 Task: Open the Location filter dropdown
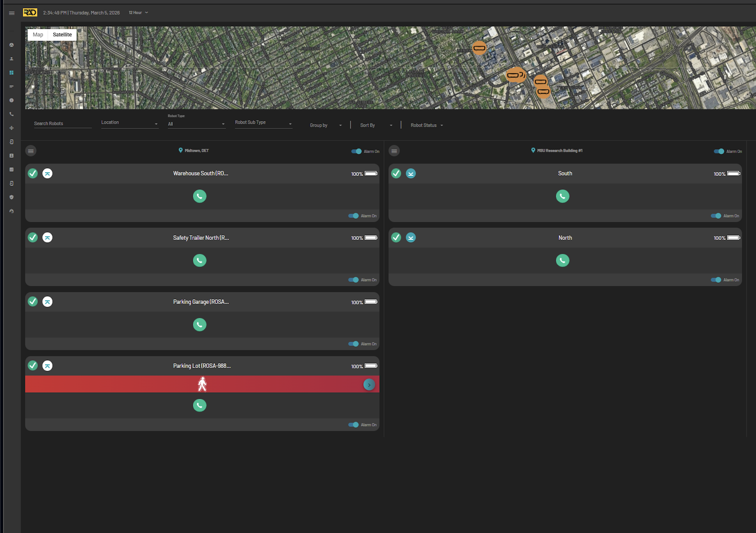click(x=130, y=123)
